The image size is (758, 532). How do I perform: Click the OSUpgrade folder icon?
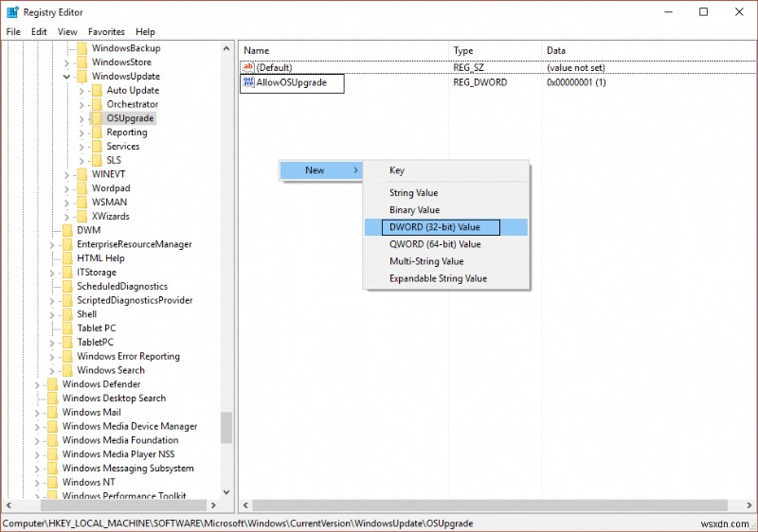97,118
